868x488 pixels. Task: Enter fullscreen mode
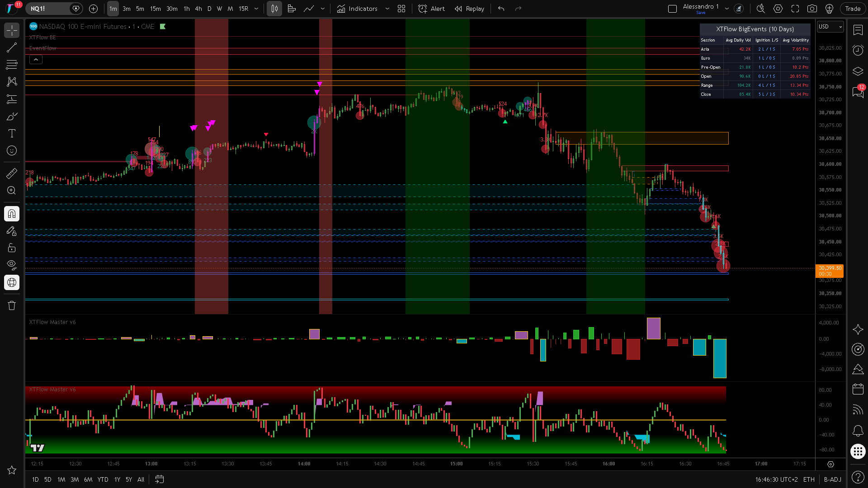[x=795, y=9]
